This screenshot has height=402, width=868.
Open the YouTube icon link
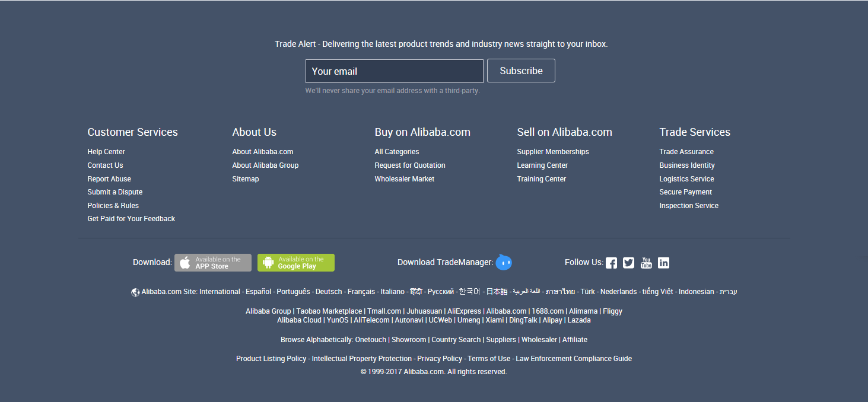646,263
